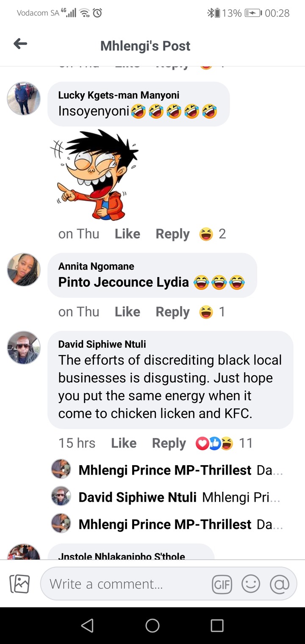Like Annita Ngomane's comment
Viewport: 305px width, 644px height.
pyautogui.click(x=127, y=312)
